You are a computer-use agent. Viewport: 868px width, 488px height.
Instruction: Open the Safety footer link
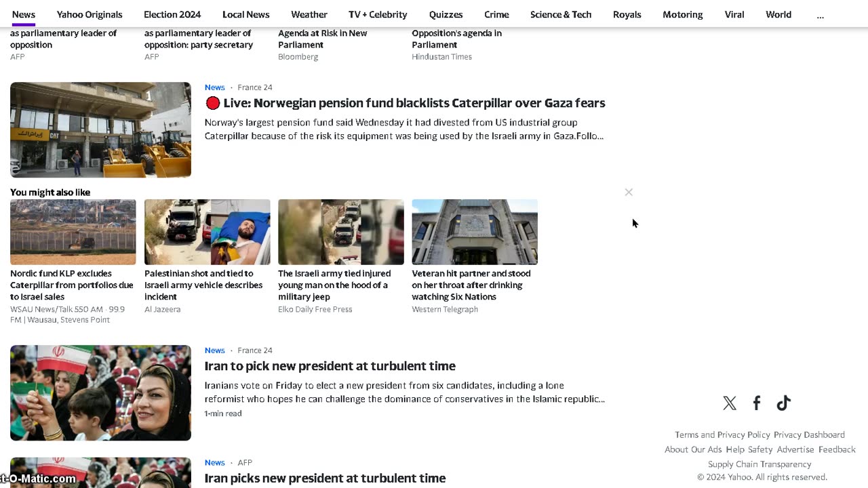(760, 449)
